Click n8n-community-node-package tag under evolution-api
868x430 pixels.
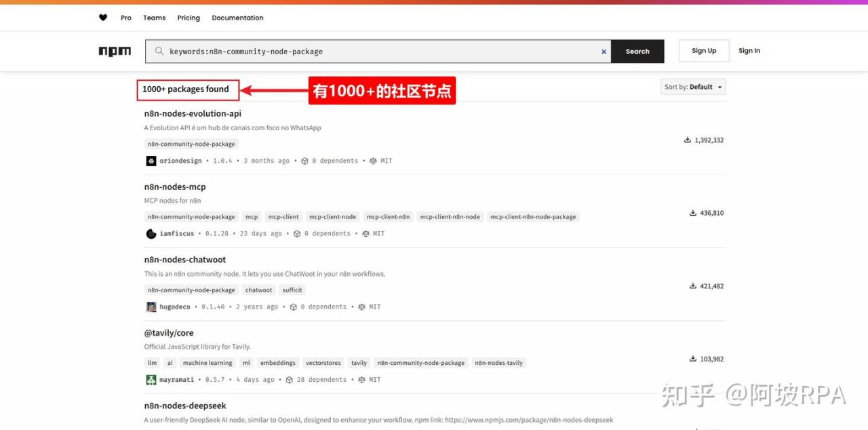191,144
